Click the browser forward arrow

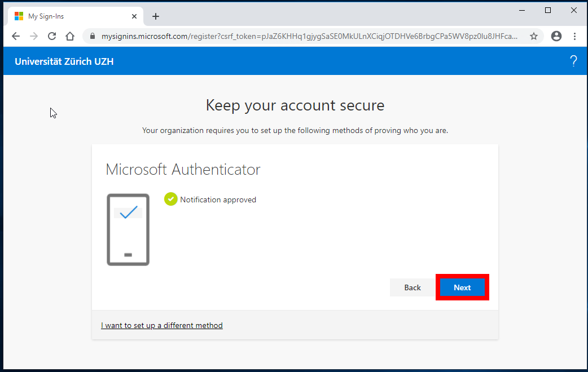[x=34, y=36]
